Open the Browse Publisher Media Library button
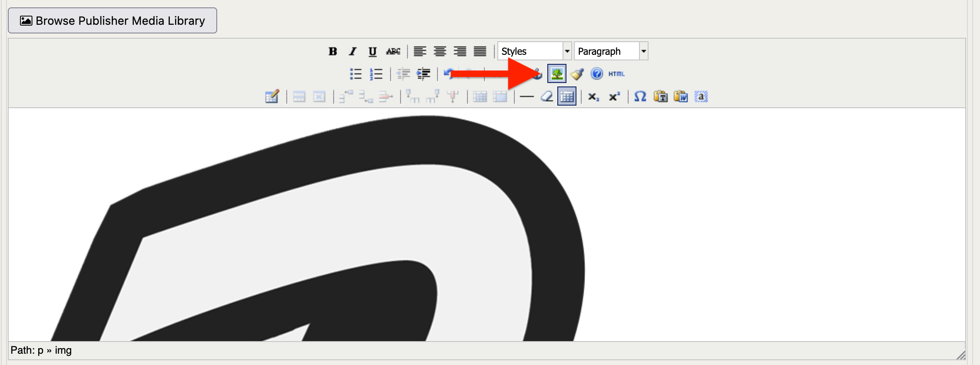 coord(113,20)
